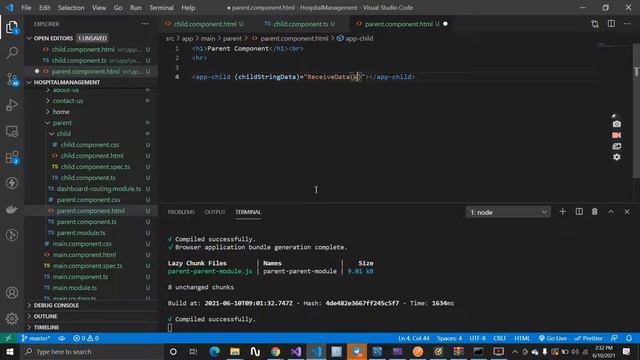Expand the home folder
Image resolution: width=640 pixels, height=360 pixels.
(61, 111)
